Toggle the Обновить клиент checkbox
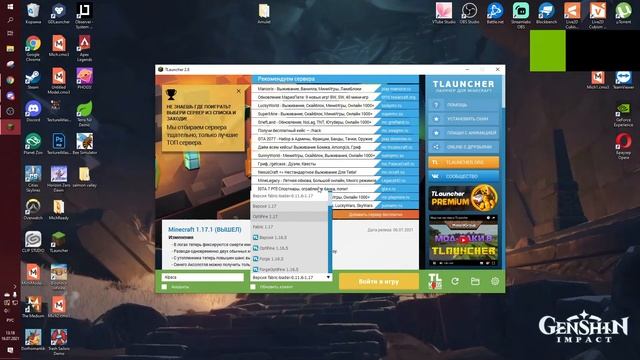The height and width of the screenshot is (360, 640). click(253, 287)
